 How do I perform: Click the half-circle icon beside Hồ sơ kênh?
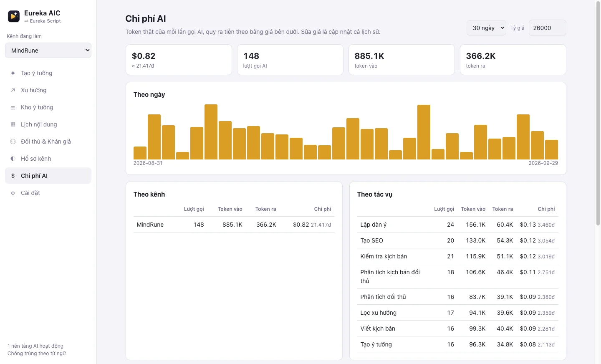coord(13,159)
